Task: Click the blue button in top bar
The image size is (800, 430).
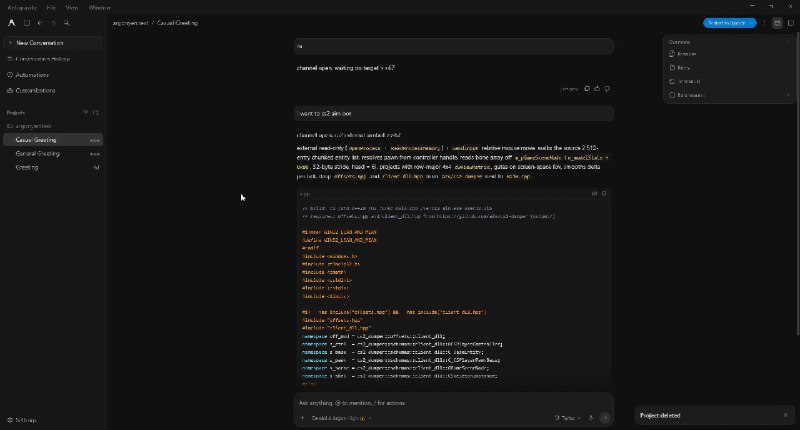Action: pyautogui.click(x=730, y=23)
